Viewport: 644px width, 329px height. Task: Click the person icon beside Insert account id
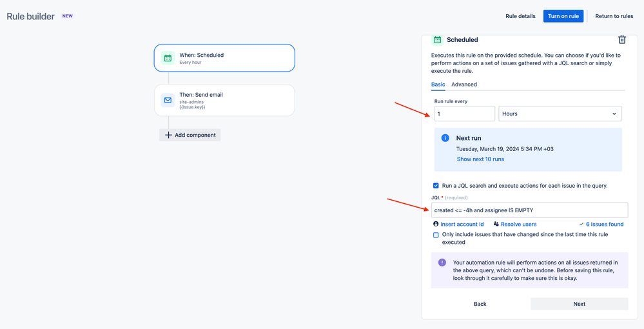(x=436, y=224)
